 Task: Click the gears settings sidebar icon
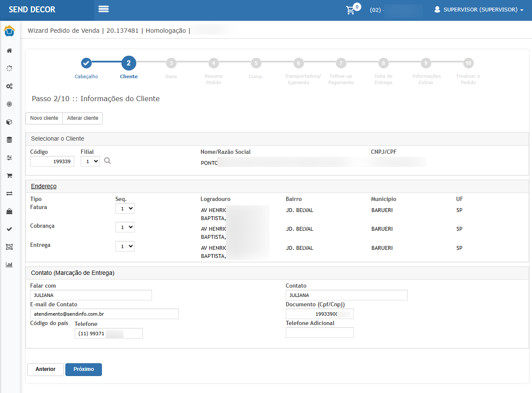(x=9, y=86)
